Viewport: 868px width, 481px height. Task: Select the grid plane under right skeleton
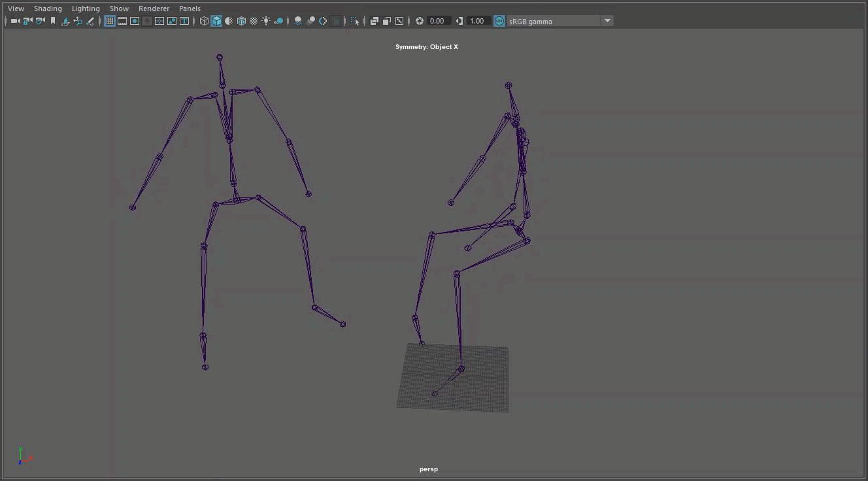pyautogui.click(x=453, y=378)
